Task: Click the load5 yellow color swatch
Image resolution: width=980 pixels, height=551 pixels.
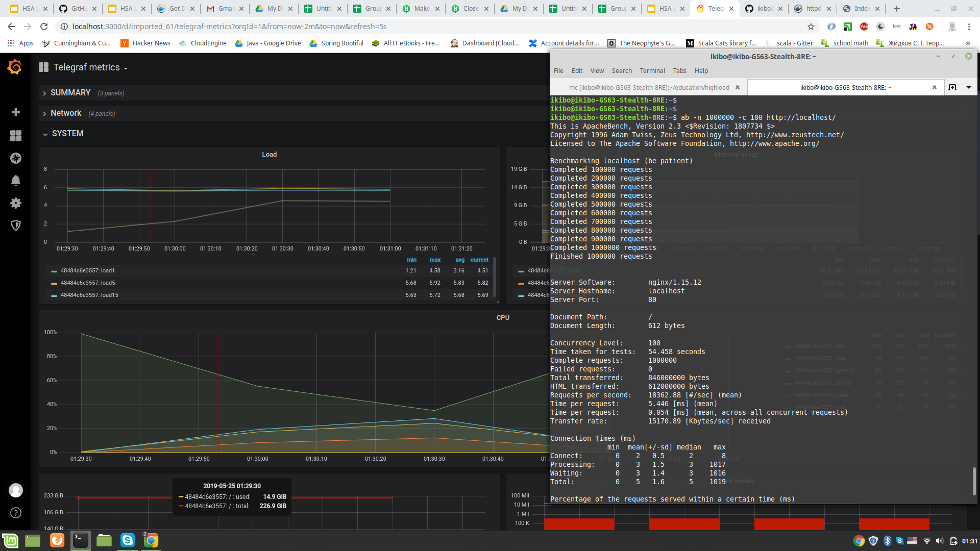Action: pyautogui.click(x=54, y=283)
